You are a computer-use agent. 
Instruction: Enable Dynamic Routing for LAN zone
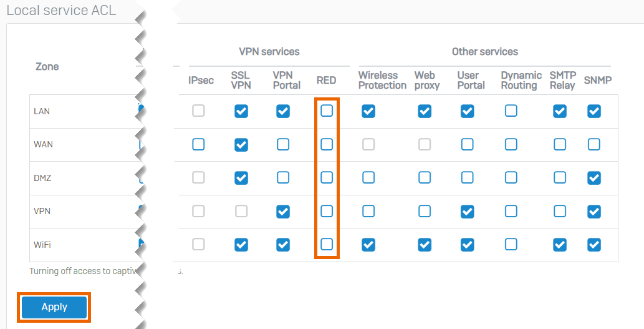511,111
